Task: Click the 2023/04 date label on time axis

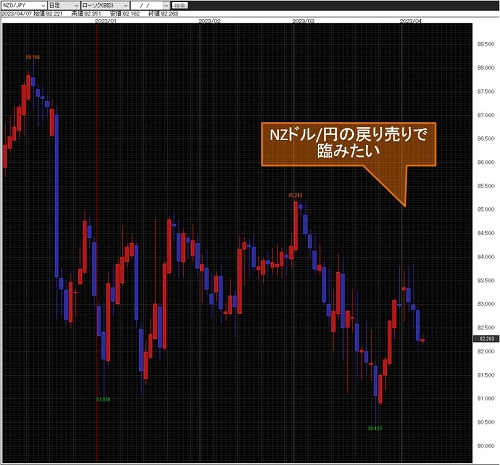Action: coord(411,21)
